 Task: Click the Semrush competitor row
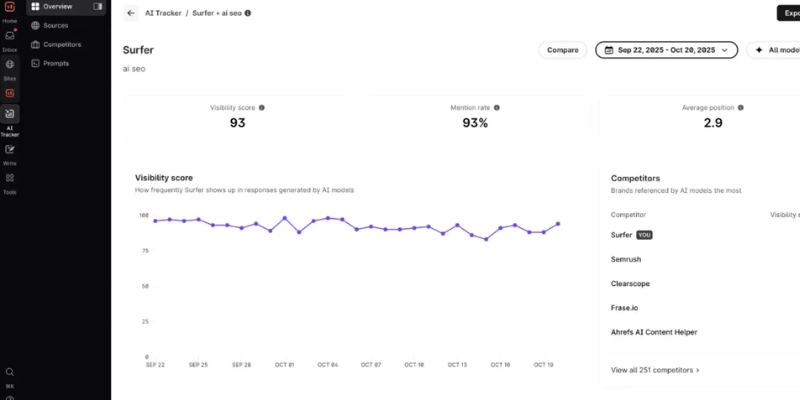click(x=705, y=259)
